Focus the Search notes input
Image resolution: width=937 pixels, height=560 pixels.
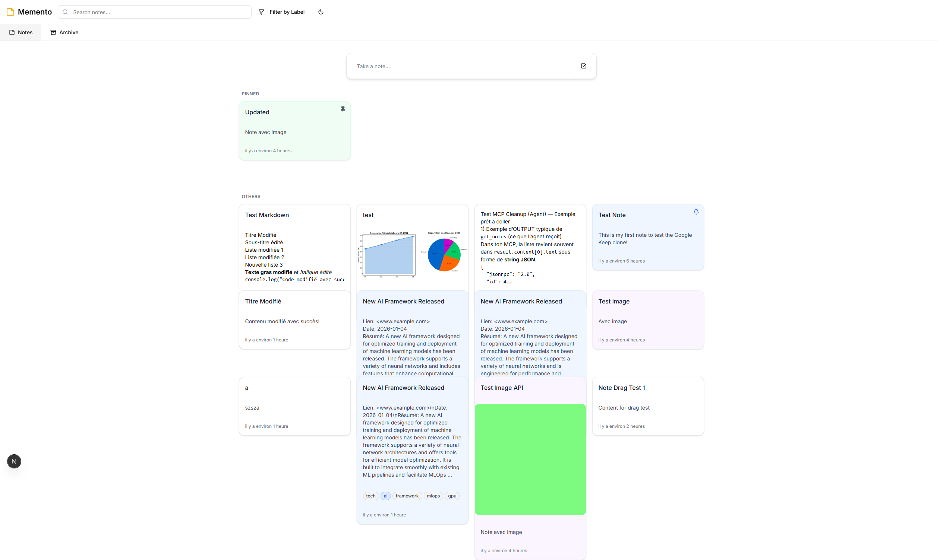point(159,12)
